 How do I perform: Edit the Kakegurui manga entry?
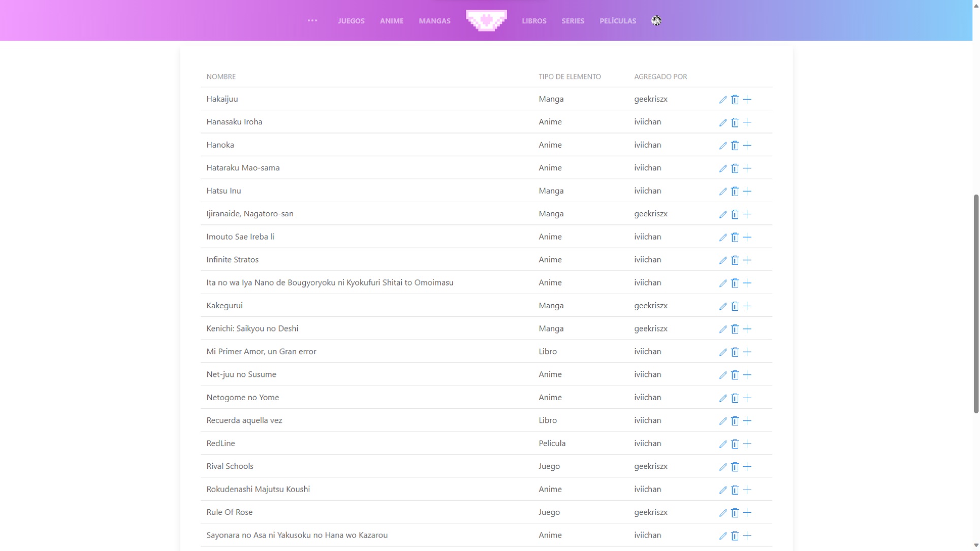point(722,306)
